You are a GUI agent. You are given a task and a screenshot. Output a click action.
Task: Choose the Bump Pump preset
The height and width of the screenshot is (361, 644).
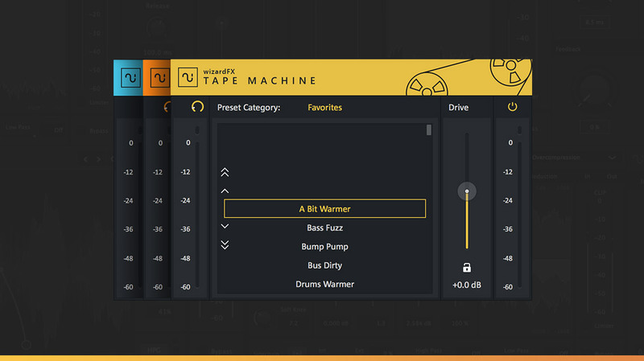324,247
